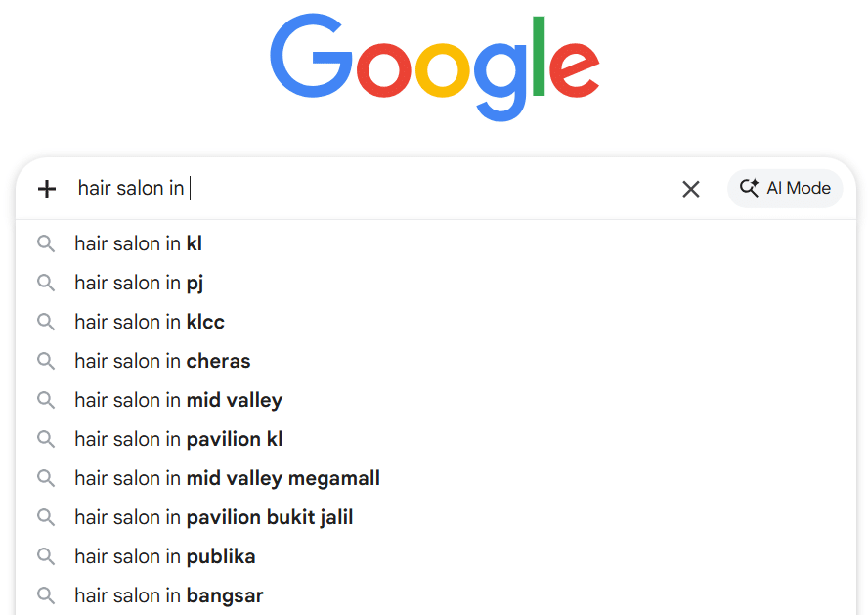This screenshot has height=615, width=868.
Task: Choose "hair salon in mid valley" suggestion
Action: tap(178, 400)
